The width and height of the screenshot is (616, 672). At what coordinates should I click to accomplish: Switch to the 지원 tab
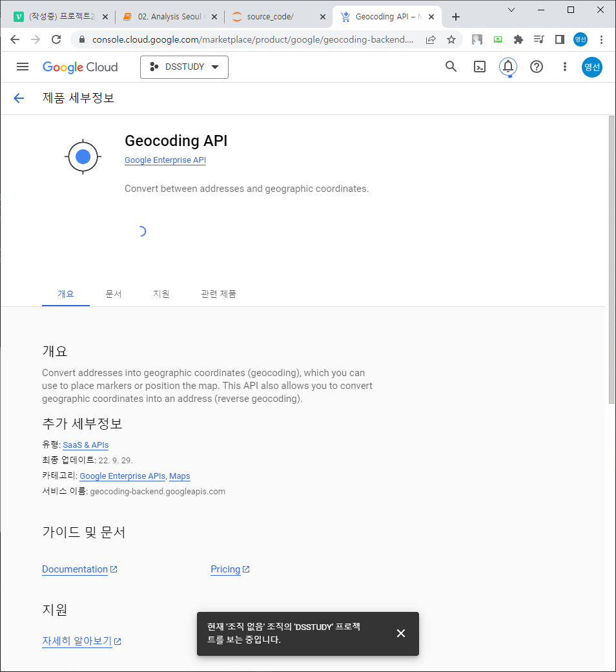(x=161, y=294)
